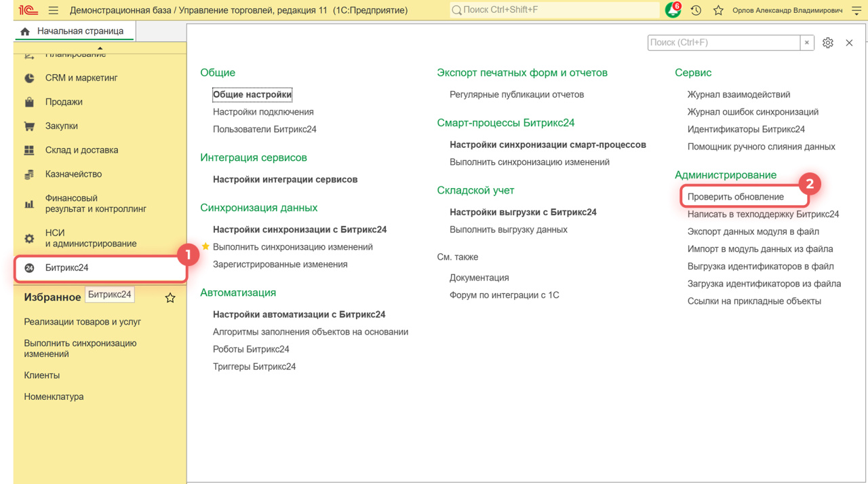Open panel settings gear icon

pos(828,43)
